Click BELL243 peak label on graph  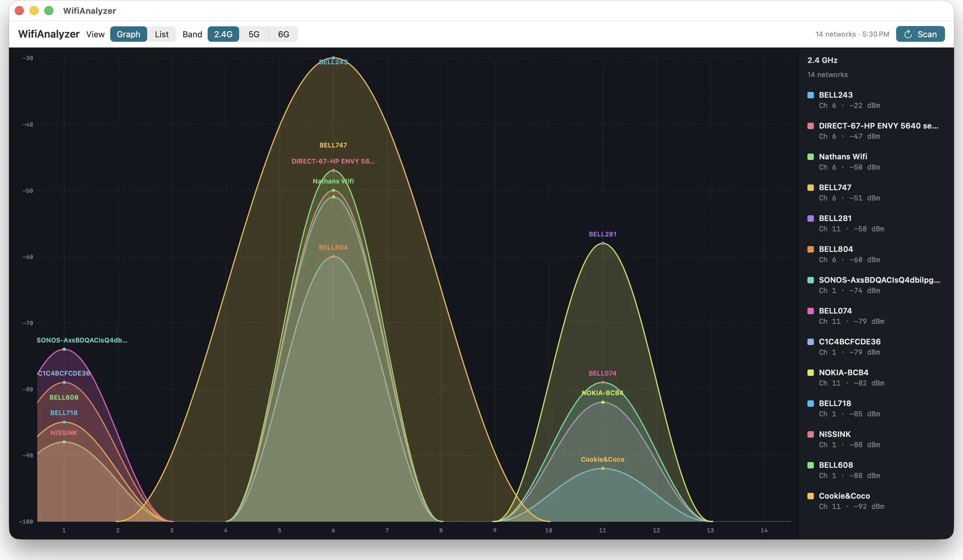tap(333, 62)
